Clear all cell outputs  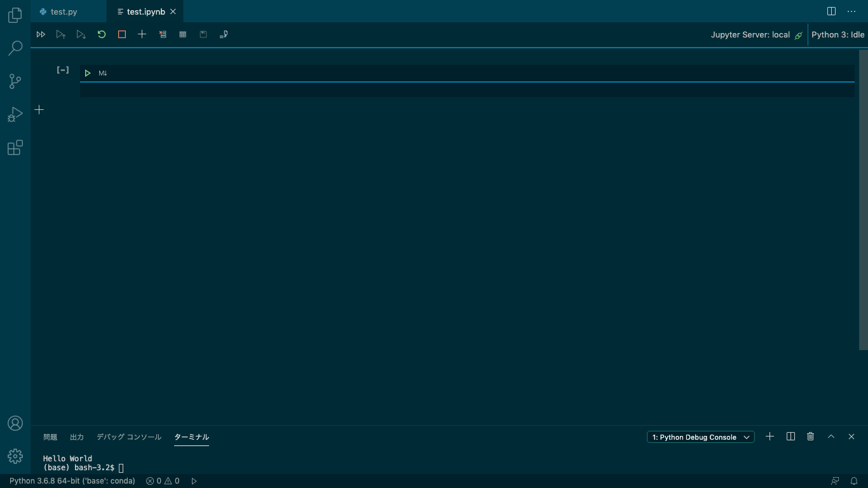pyautogui.click(x=163, y=34)
